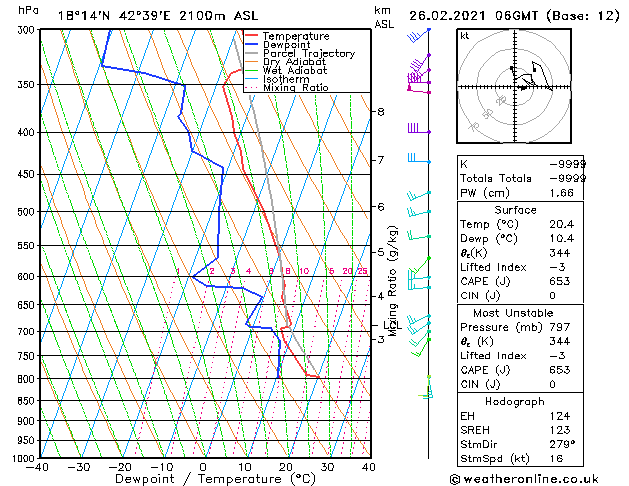Click the Surface CAPE value 653
The width and height of the screenshot is (629, 486).
(560, 281)
